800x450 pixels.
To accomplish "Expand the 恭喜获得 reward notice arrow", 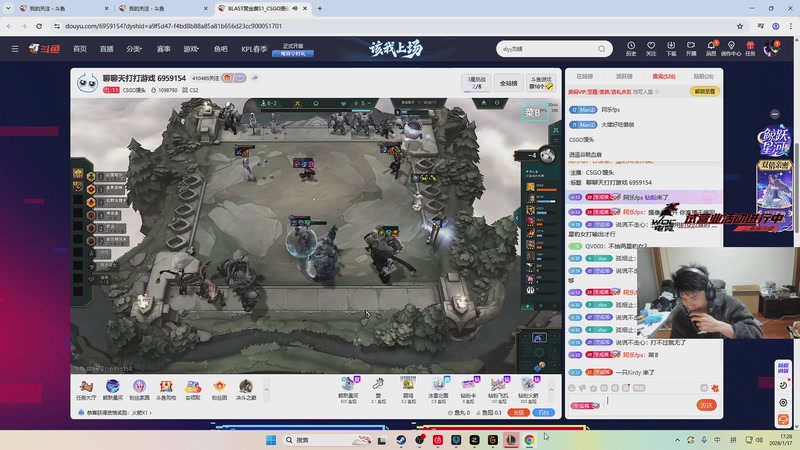I will pyautogui.click(x=151, y=413).
